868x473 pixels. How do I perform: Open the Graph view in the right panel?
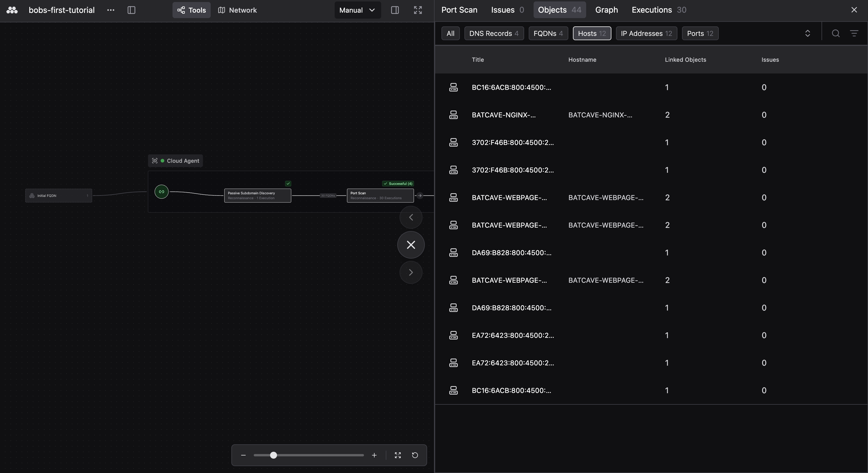pyautogui.click(x=606, y=10)
